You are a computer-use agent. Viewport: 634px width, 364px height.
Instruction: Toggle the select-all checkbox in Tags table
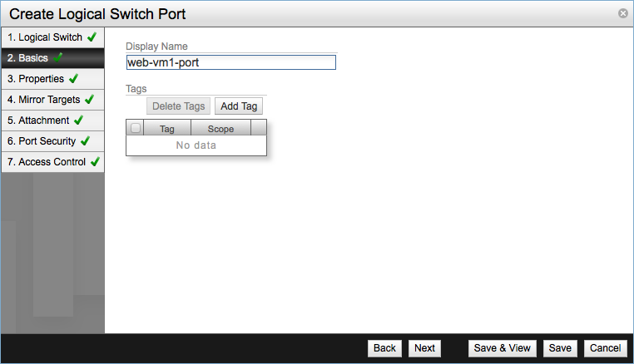[x=136, y=129]
